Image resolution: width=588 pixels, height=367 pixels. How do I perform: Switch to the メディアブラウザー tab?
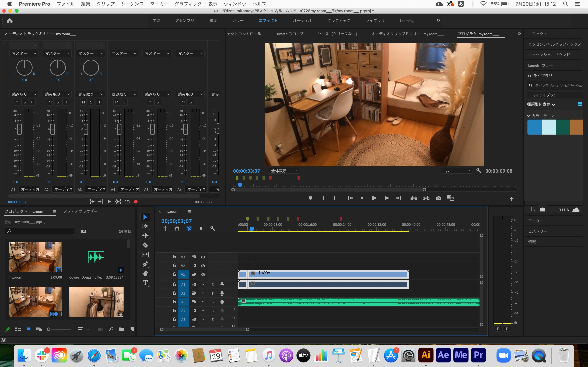[x=80, y=211]
